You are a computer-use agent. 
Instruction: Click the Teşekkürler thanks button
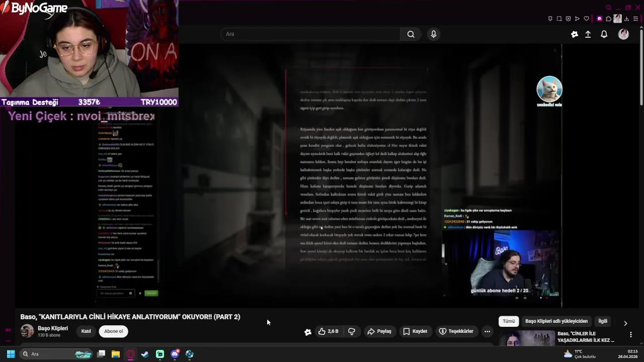[x=456, y=331]
